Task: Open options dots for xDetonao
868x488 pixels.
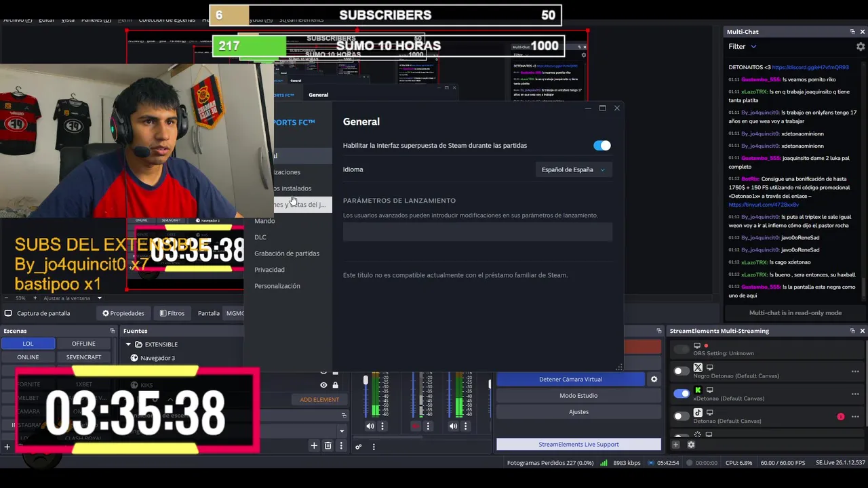Action: click(855, 394)
